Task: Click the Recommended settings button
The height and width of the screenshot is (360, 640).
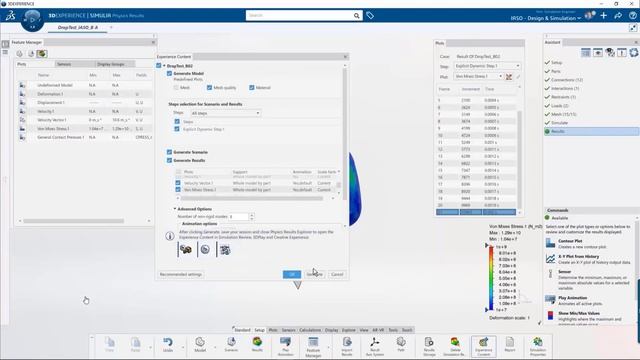Action: (181, 274)
